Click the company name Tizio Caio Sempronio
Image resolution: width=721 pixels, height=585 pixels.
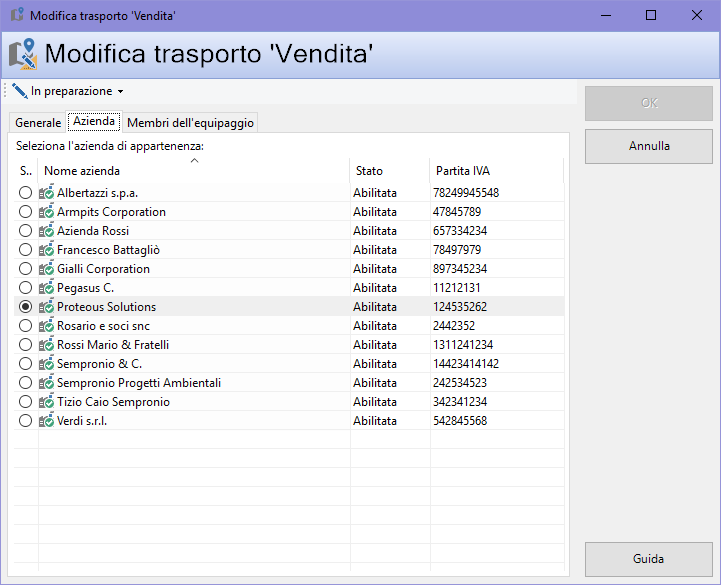coord(113,401)
